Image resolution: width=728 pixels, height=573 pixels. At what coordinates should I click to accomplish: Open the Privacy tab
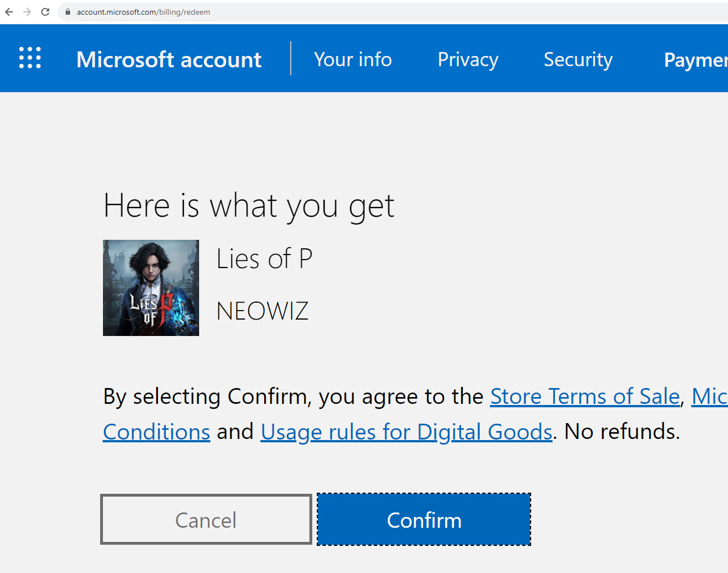click(x=468, y=59)
